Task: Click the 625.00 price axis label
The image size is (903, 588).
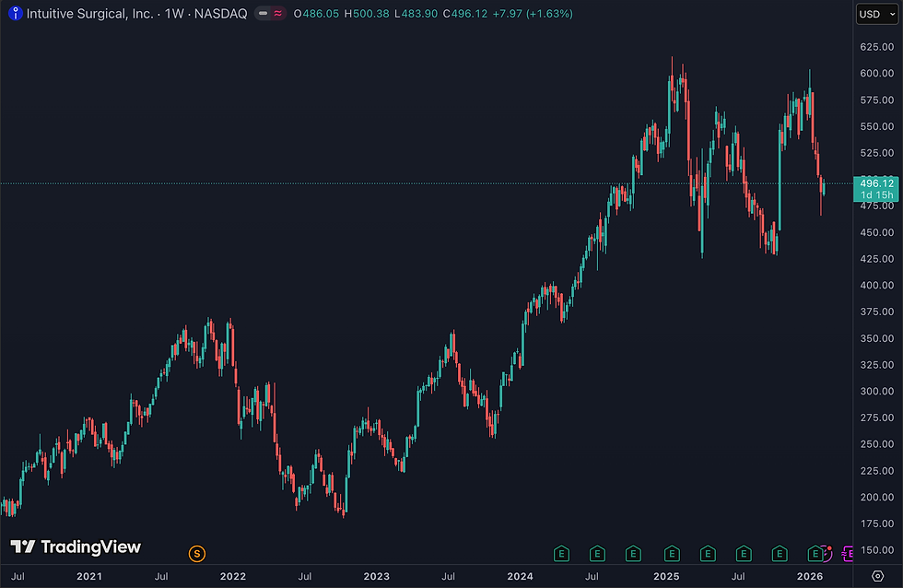Action: [876, 47]
